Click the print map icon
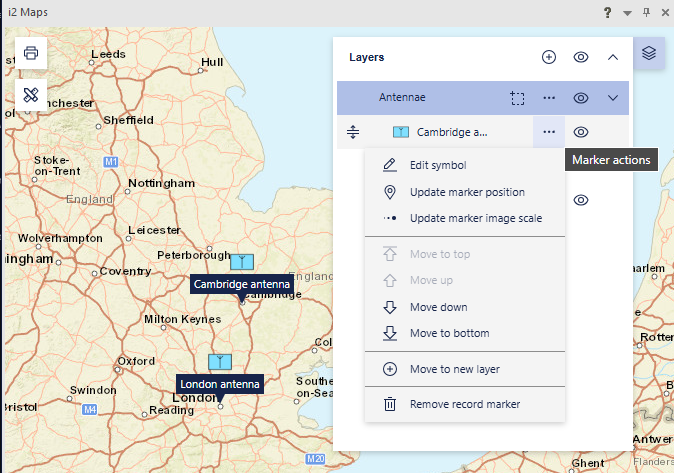This screenshot has height=473, width=674. [31, 53]
